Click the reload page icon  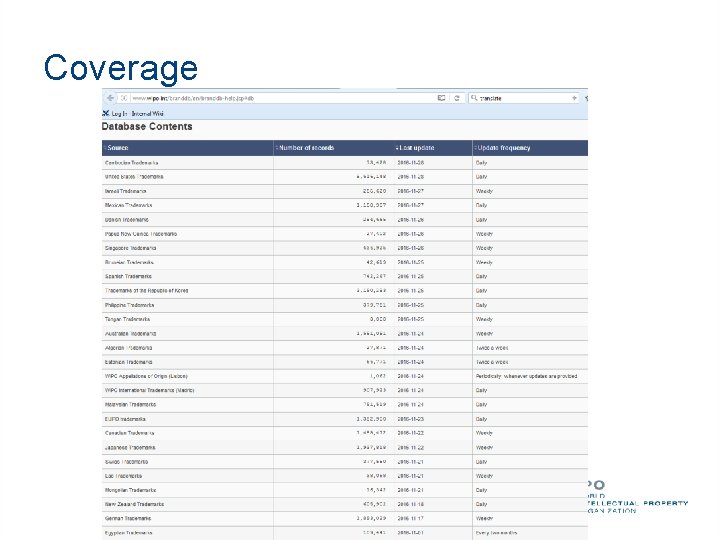[x=456, y=98]
